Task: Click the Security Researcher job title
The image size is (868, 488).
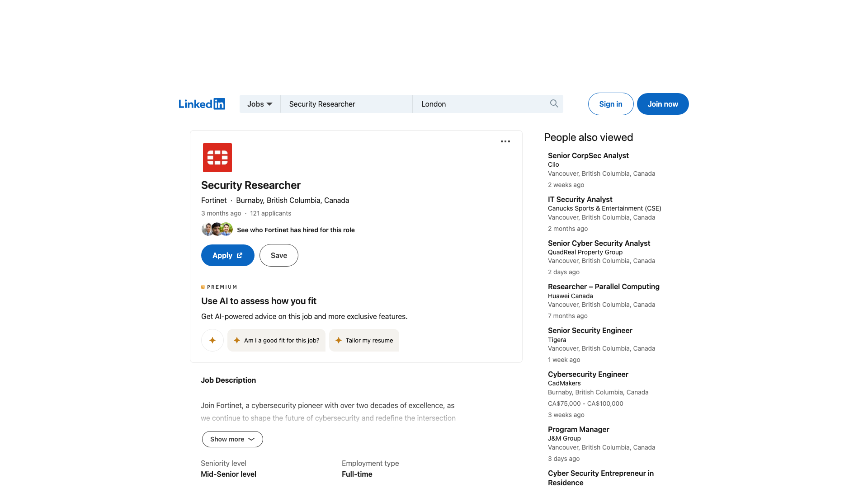Action: click(x=251, y=185)
